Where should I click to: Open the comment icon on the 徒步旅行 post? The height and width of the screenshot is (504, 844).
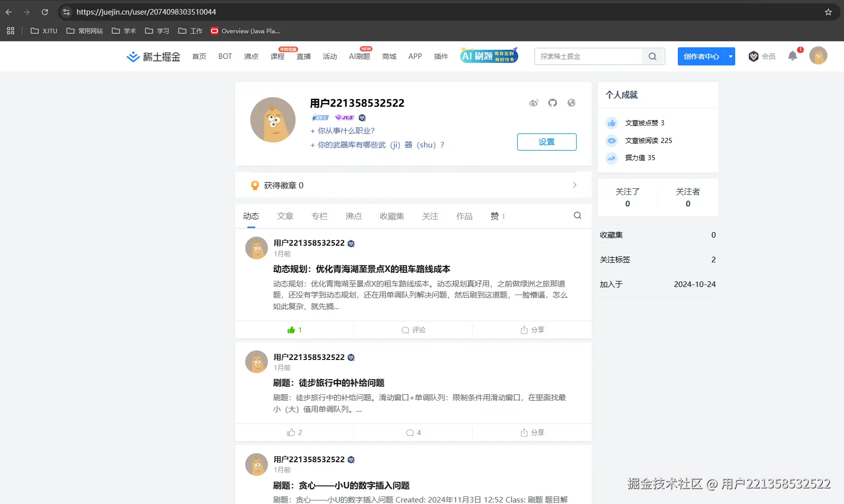[x=413, y=432]
